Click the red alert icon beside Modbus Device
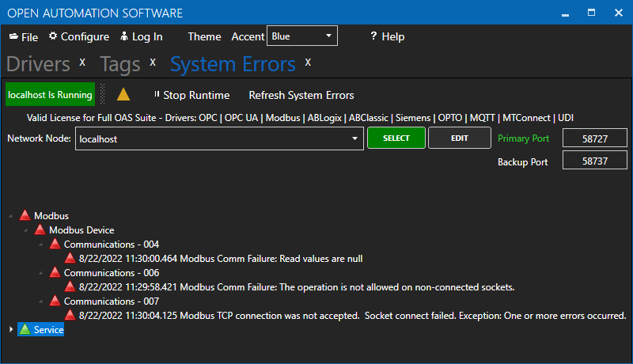 (x=40, y=229)
